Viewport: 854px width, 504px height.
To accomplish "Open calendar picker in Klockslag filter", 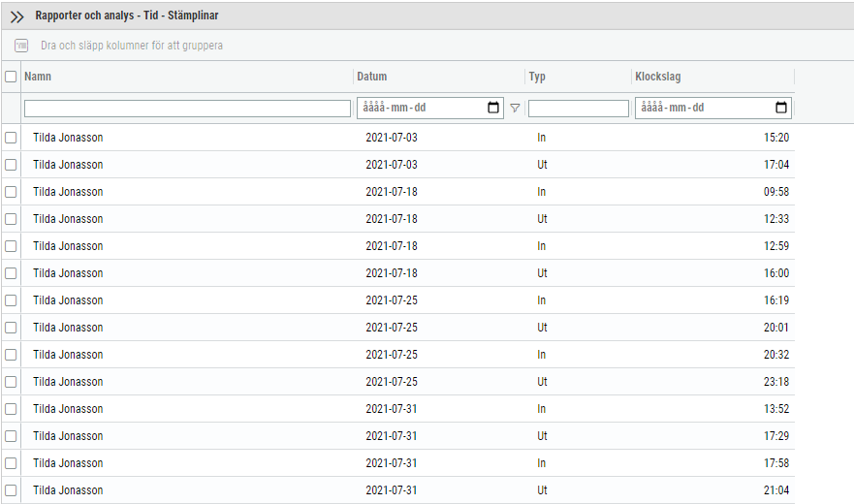I will coord(781,108).
